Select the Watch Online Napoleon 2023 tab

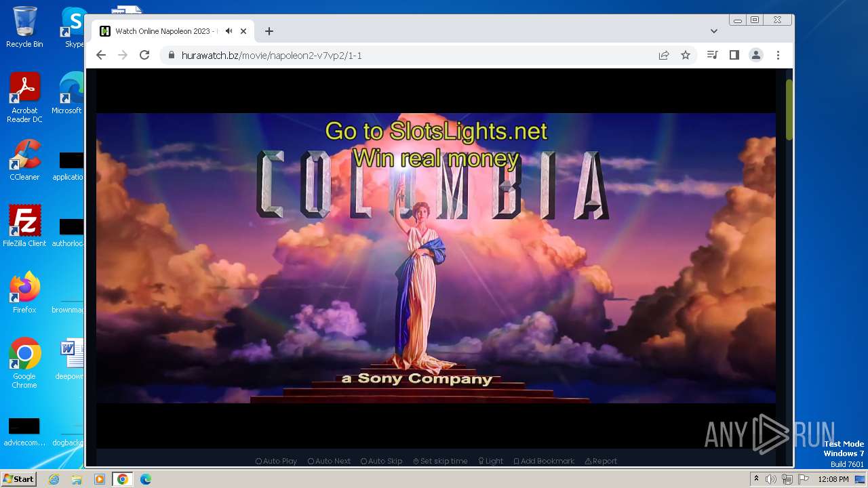pyautogui.click(x=174, y=31)
